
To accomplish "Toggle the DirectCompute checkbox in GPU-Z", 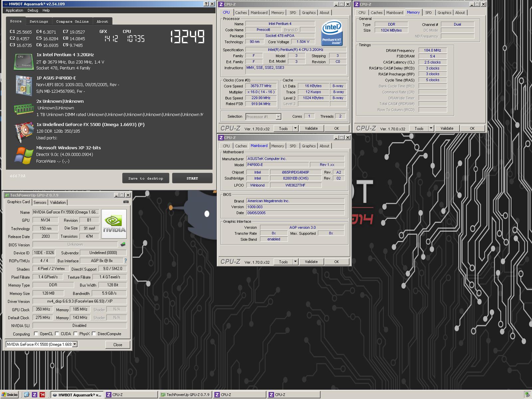I will pos(94,333).
